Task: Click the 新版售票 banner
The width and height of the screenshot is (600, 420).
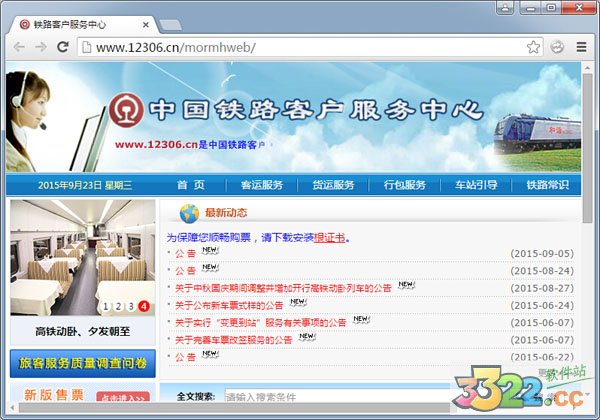Action: tap(83, 392)
